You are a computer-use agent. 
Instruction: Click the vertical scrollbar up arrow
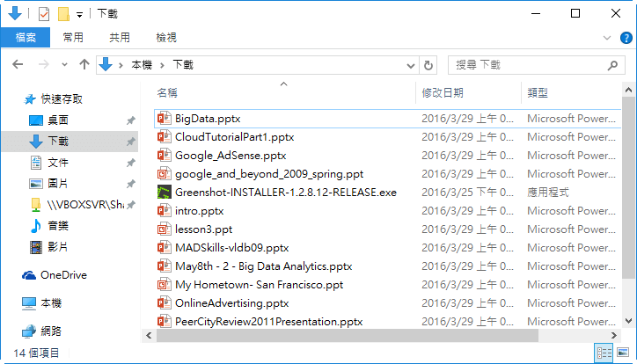(x=628, y=90)
